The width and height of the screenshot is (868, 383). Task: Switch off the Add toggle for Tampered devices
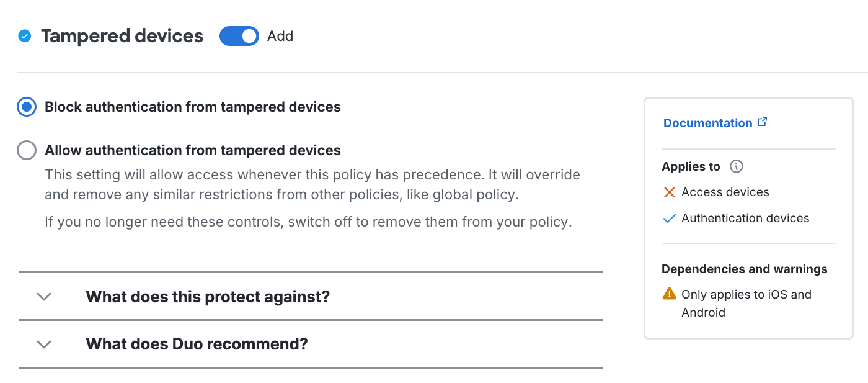239,36
